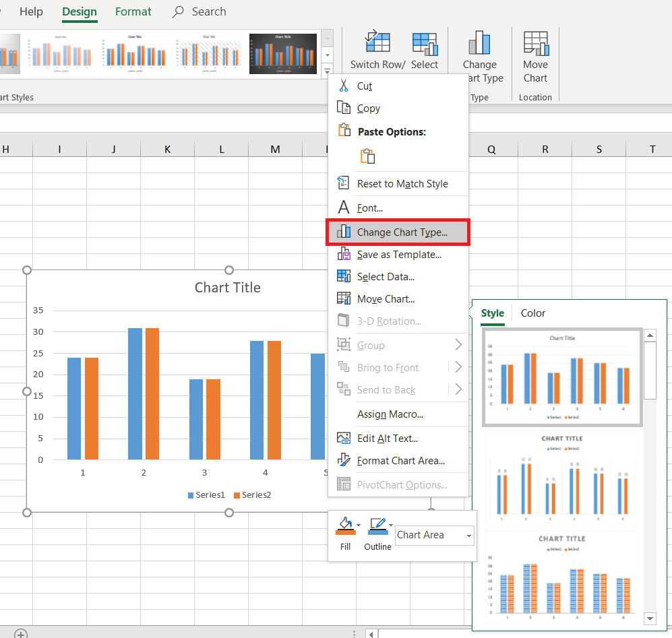The height and width of the screenshot is (638, 672).
Task: Select Change Chart Type… in context menu
Action: [402, 232]
